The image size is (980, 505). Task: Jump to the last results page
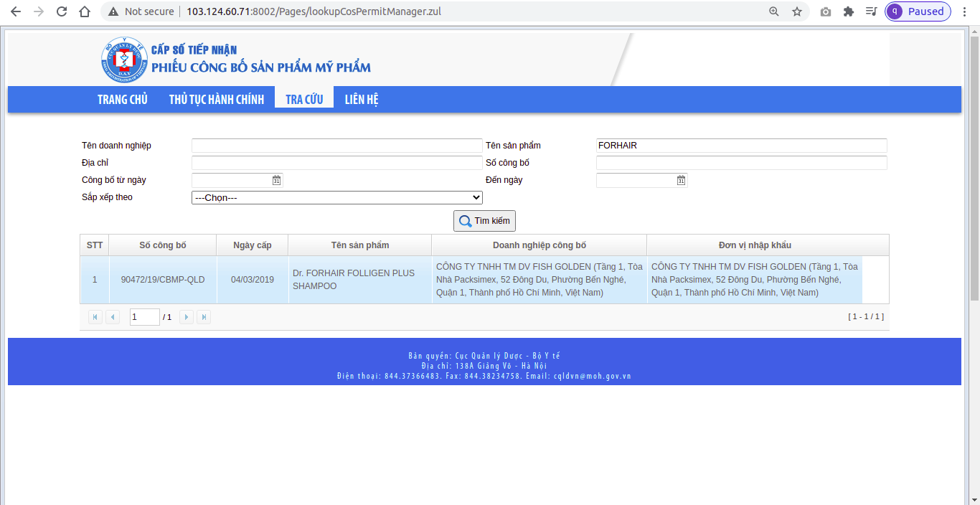(204, 317)
